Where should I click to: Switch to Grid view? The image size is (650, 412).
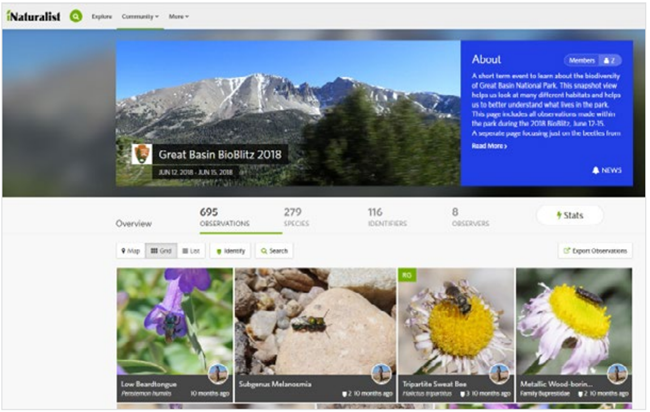[x=162, y=251]
